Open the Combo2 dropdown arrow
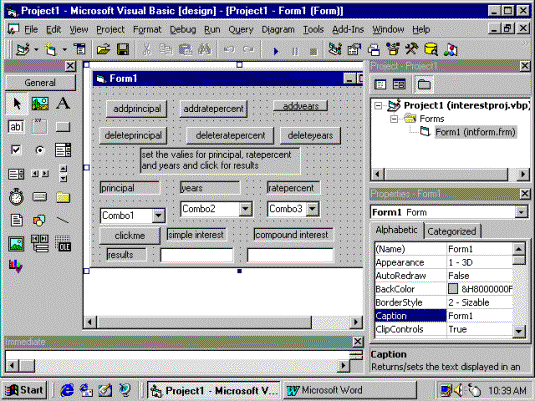The height and width of the screenshot is (401, 535). click(245, 209)
